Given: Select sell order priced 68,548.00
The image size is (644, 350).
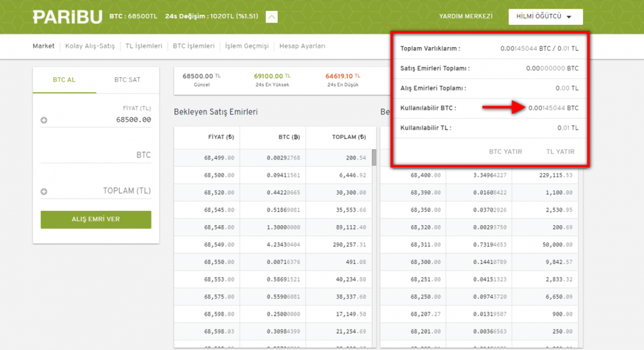Looking at the screenshot, I should point(273,227).
